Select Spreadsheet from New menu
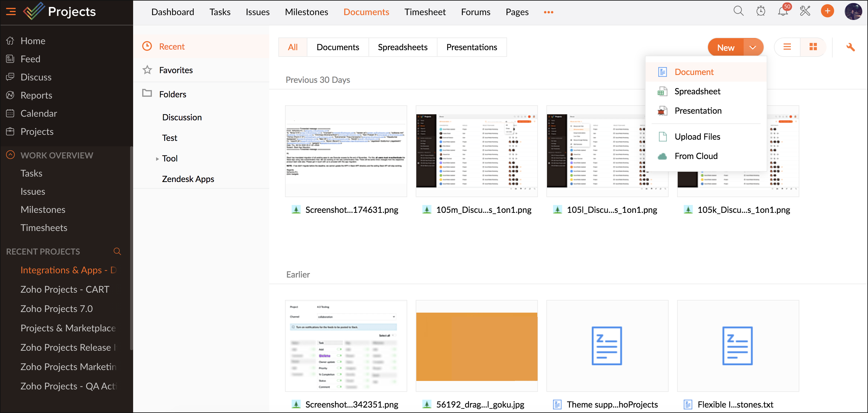Image resolution: width=868 pixels, height=413 pixels. point(697,91)
